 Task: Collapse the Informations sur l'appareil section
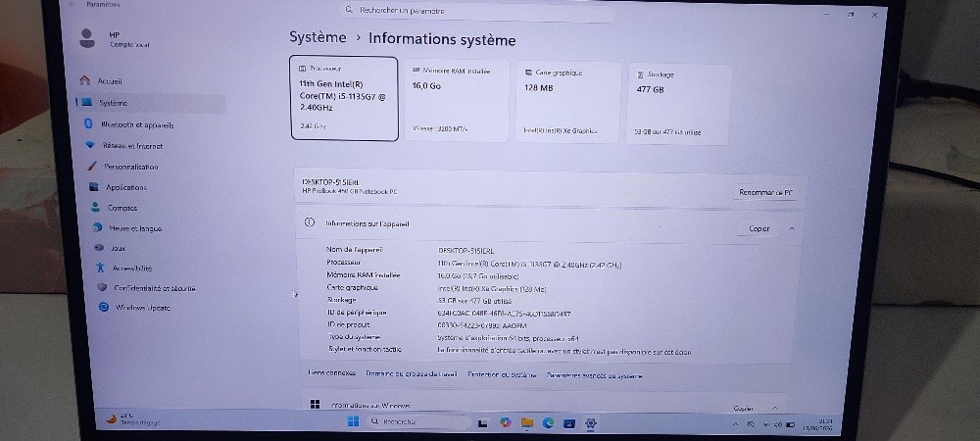point(792,229)
